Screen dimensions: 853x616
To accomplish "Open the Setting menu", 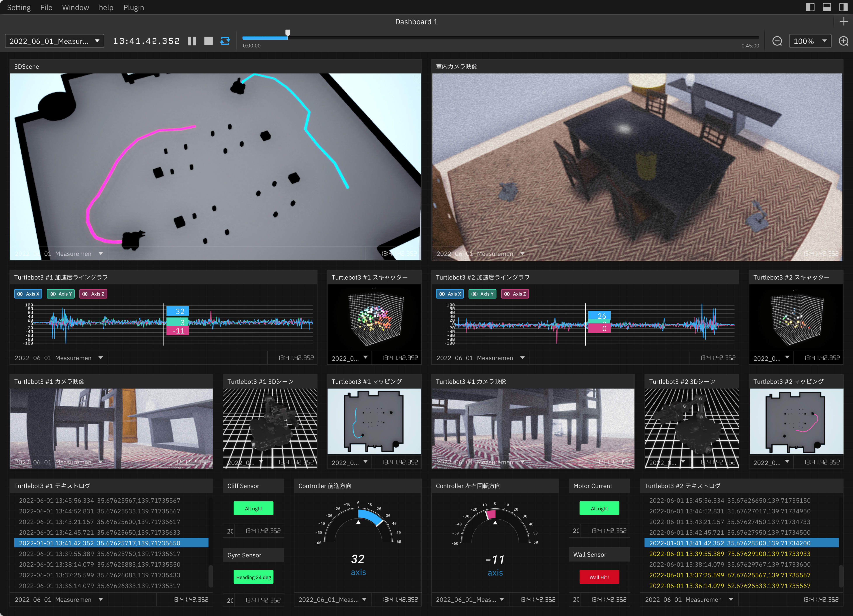I will coord(19,7).
